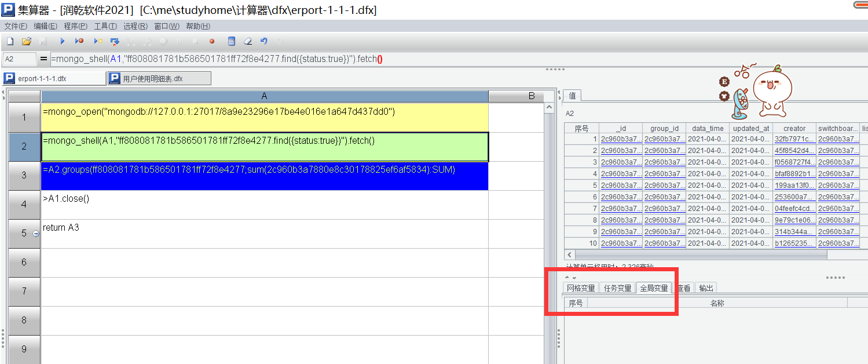Switch to the 用户使用明细表.dfx tab

159,78
